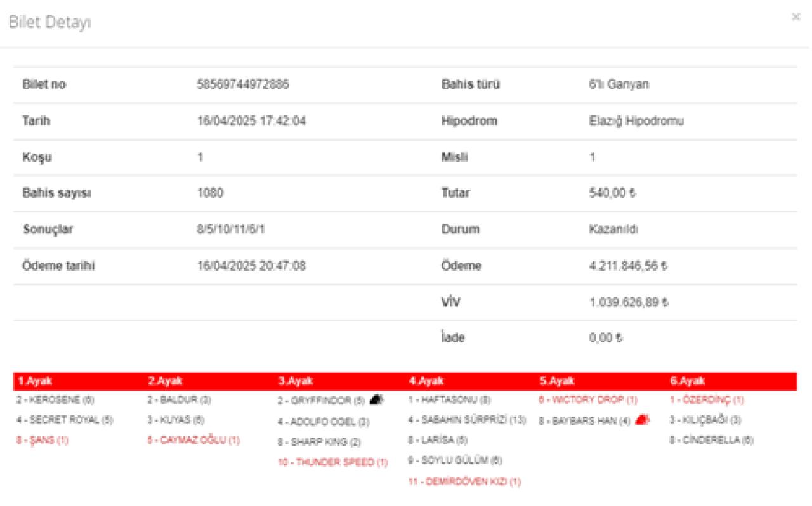This screenshot has width=812, height=506.
Task: Click the ticket number 58569744972886
Action: pyautogui.click(x=243, y=84)
